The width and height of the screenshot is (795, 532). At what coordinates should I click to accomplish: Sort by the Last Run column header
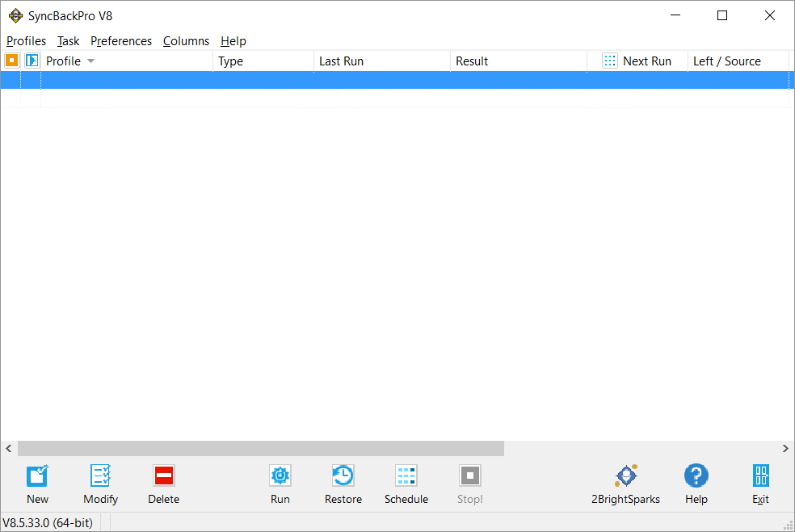(382, 61)
